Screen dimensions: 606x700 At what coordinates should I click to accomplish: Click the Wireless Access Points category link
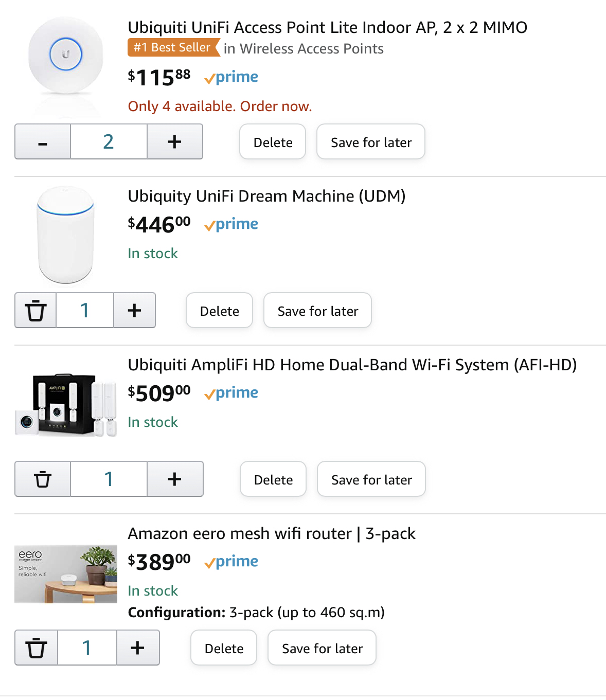(304, 49)
